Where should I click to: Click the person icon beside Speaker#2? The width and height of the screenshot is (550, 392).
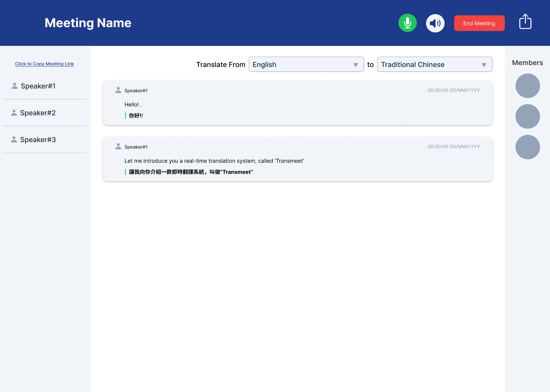coord(14,112)
